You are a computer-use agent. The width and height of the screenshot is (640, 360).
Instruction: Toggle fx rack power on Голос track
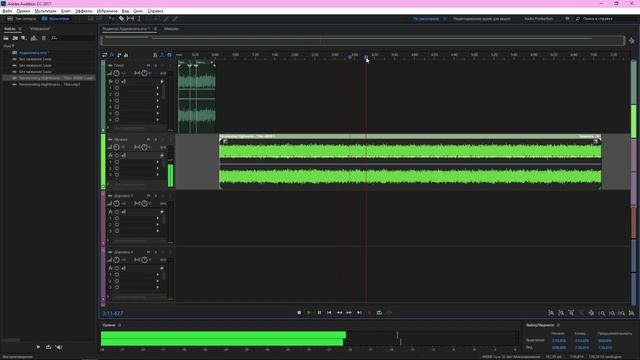point(117,82)
